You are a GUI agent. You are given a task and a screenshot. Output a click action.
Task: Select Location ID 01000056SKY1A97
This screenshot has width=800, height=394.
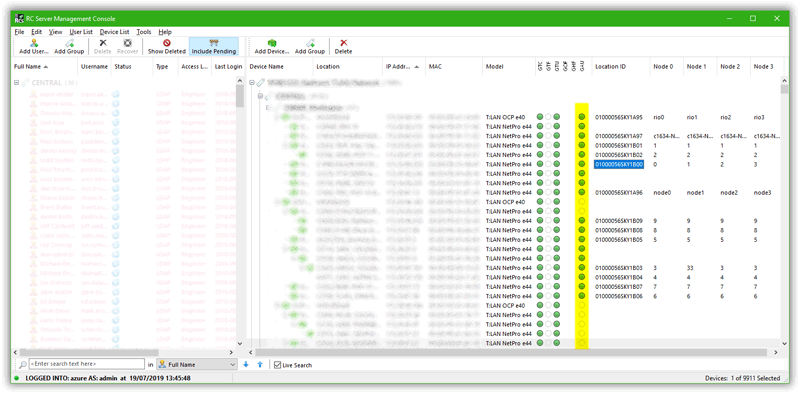[618, 136]
